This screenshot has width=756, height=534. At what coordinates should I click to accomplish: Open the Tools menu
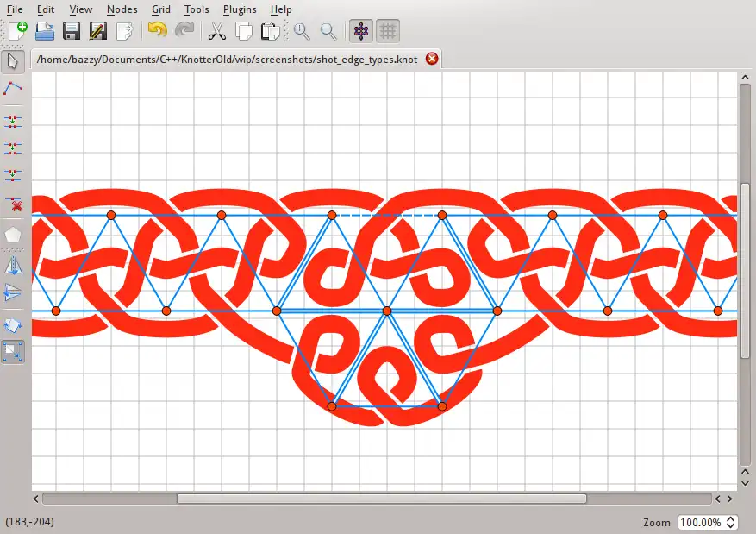(x=197, y=9)
